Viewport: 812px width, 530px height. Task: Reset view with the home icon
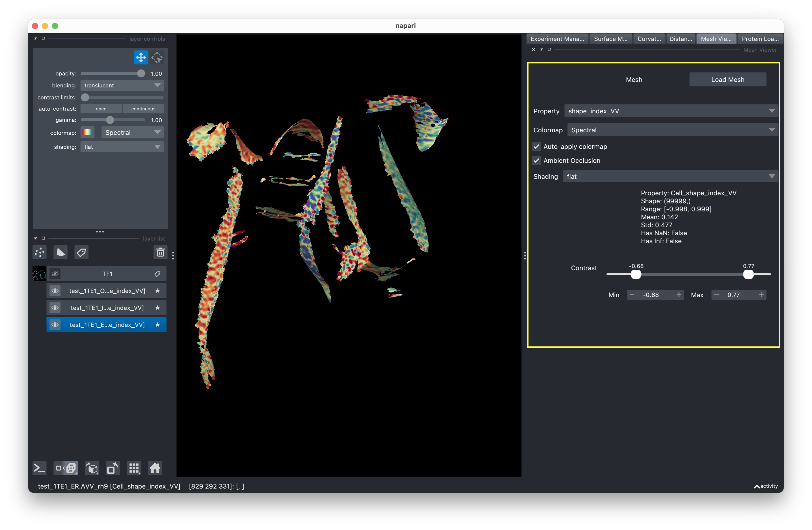(155, 468)
